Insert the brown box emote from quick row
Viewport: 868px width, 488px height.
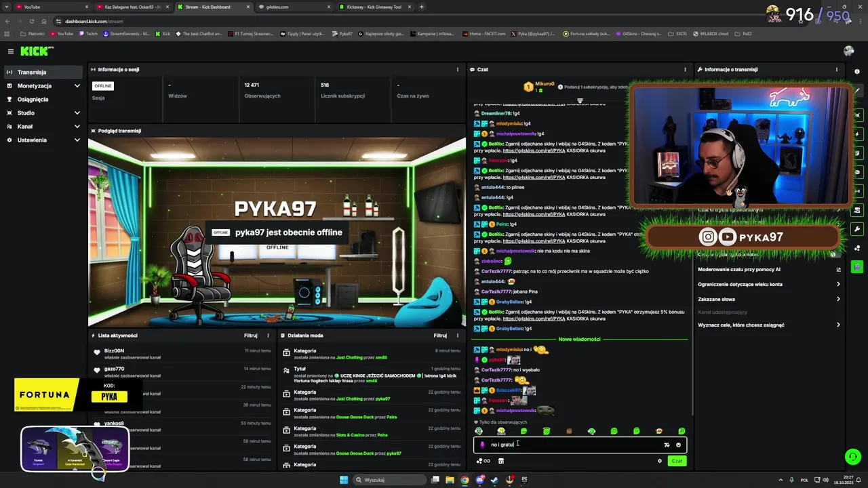coord(569,431)
